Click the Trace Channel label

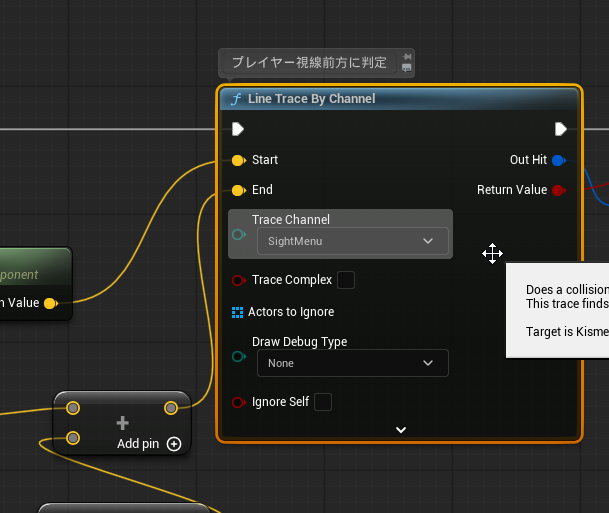click(291, 219)
